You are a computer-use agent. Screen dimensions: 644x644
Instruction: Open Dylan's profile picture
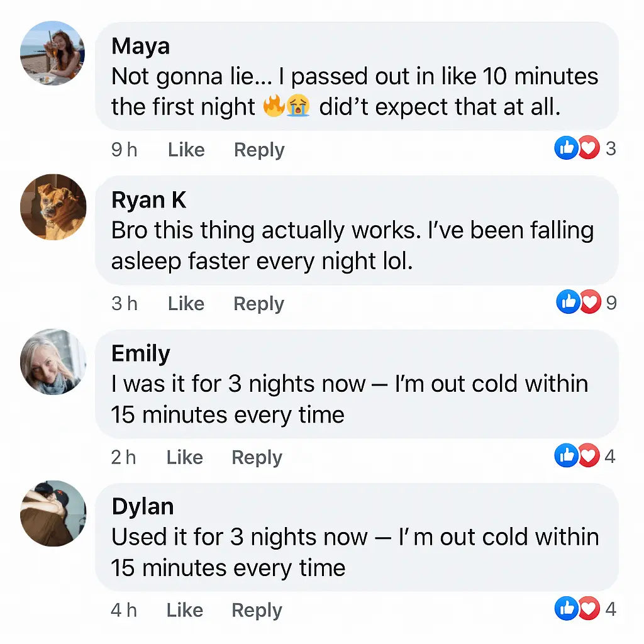pyautogui.click(x=53, y=514)
